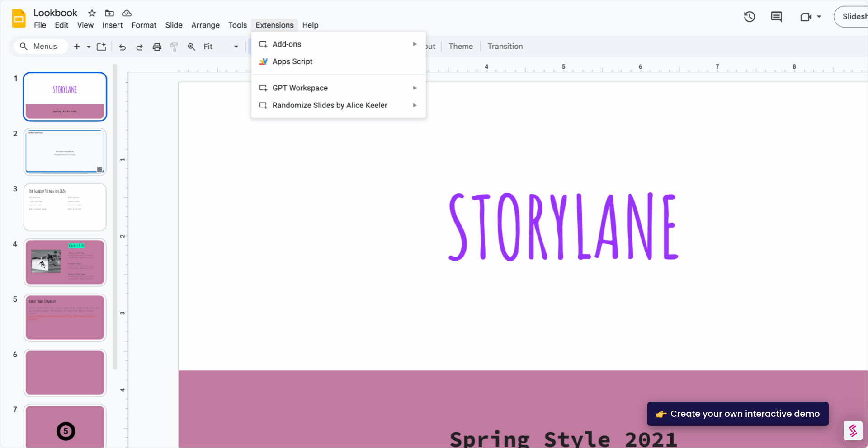The width and height of the screenshot is (868, 448).
Task: Open the comments history icon
Action: coord(776,17)
